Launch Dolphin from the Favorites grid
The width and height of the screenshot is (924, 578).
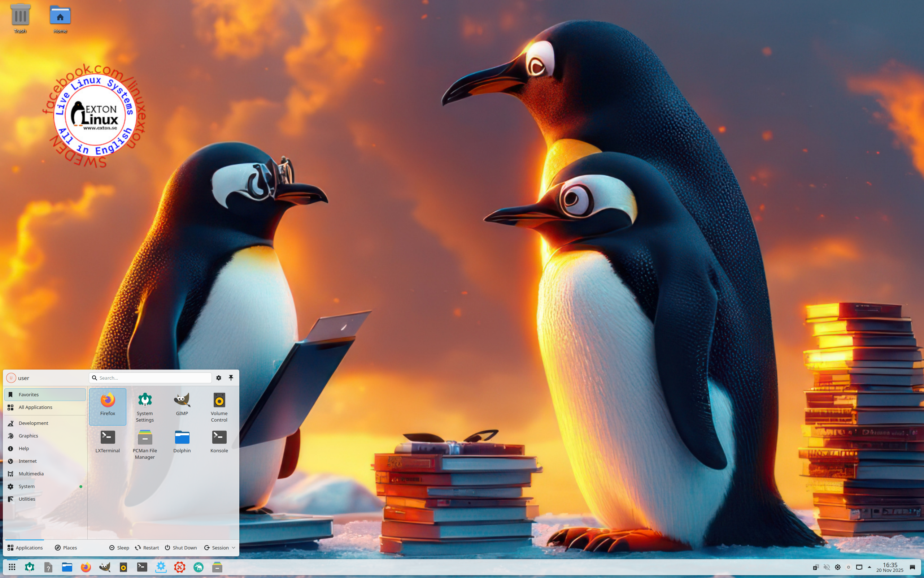(182, 444)
